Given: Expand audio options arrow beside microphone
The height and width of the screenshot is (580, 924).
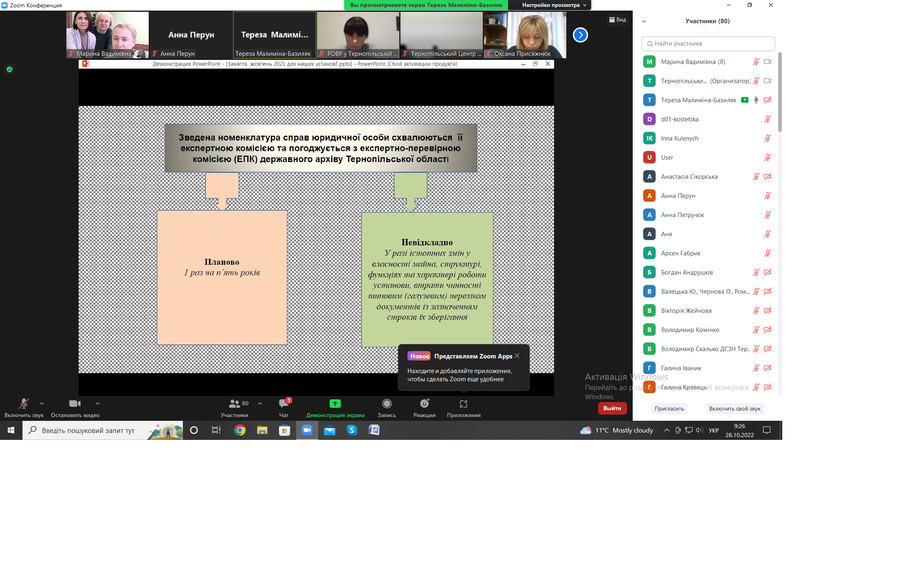Looking at the screenshot, I should coord(42,404).
